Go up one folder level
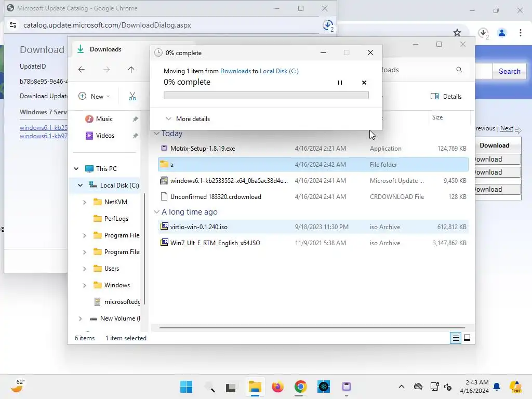The width and height of the screenshot is (532, 399). 131,70
